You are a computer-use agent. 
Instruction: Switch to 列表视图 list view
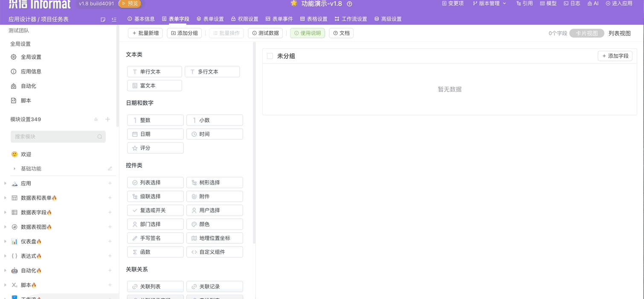coord(619,33)
